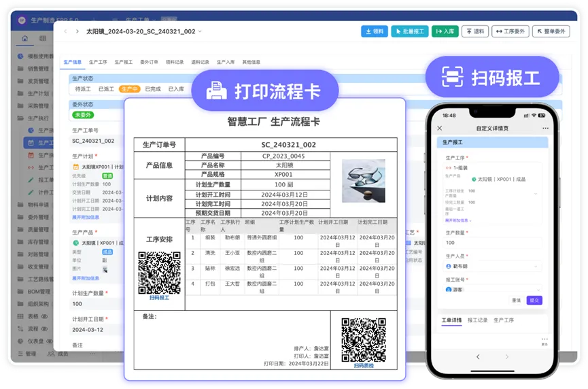The width and height of the screenshot is (588, 389).
Task: Click the ERP app logo in header
Action: tap(22, 20)
